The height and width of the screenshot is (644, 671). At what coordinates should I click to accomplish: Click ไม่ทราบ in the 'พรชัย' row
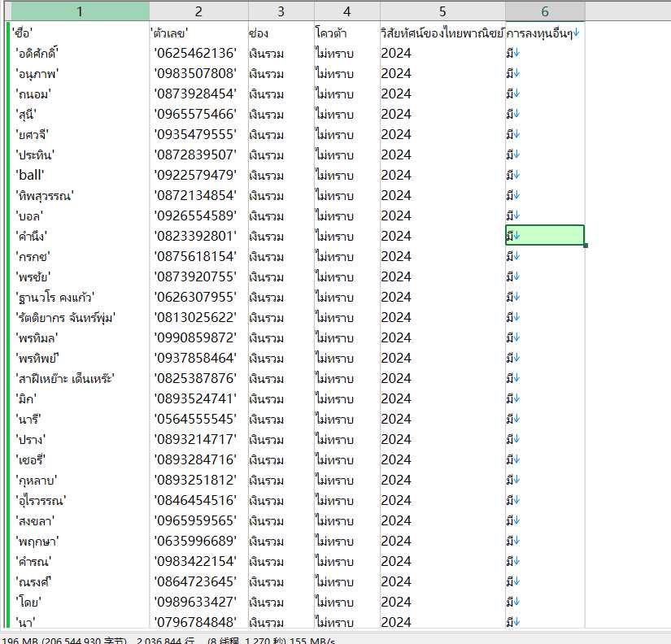[x=347, y=276]
